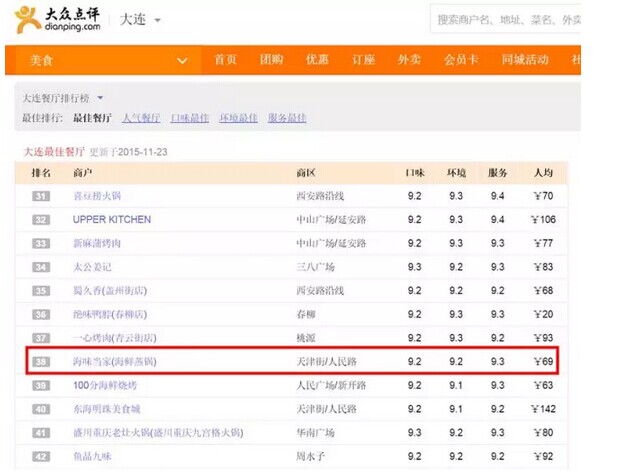
Task: Switch to the 外卖 nav item
Action: click(409, 60)
